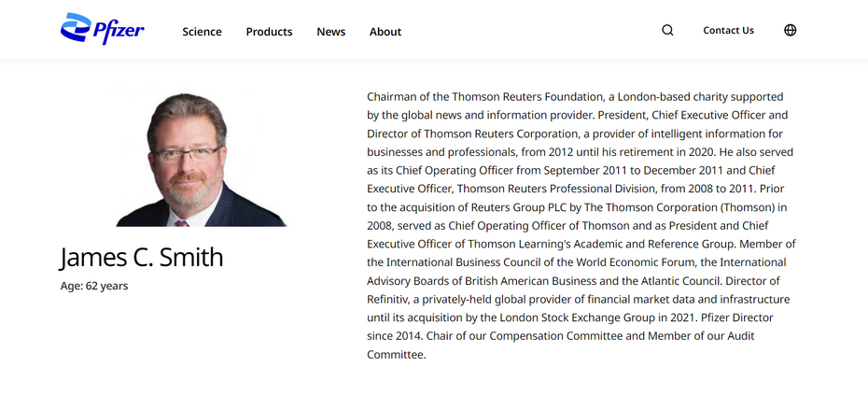868x409 pixels.
Task: Open the Science menu
Action: point(202,32)
